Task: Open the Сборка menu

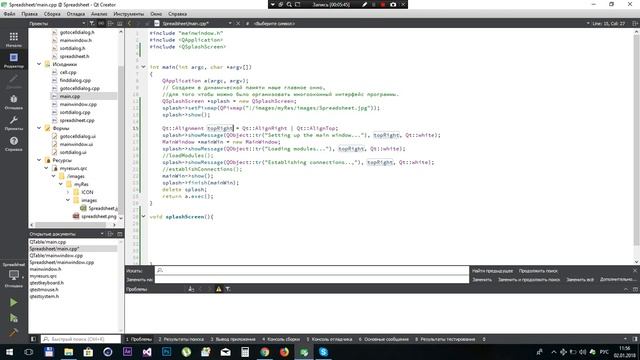Action: point(52,14)
